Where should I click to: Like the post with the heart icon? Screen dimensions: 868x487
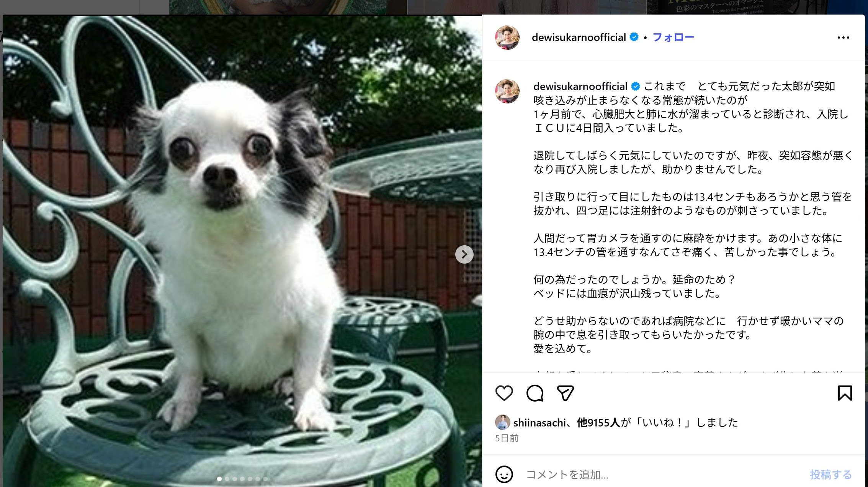point(504,393)
